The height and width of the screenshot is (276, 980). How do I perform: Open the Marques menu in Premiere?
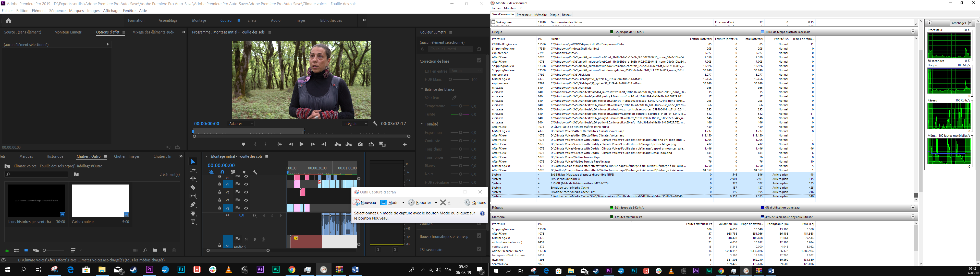point(77,11)
